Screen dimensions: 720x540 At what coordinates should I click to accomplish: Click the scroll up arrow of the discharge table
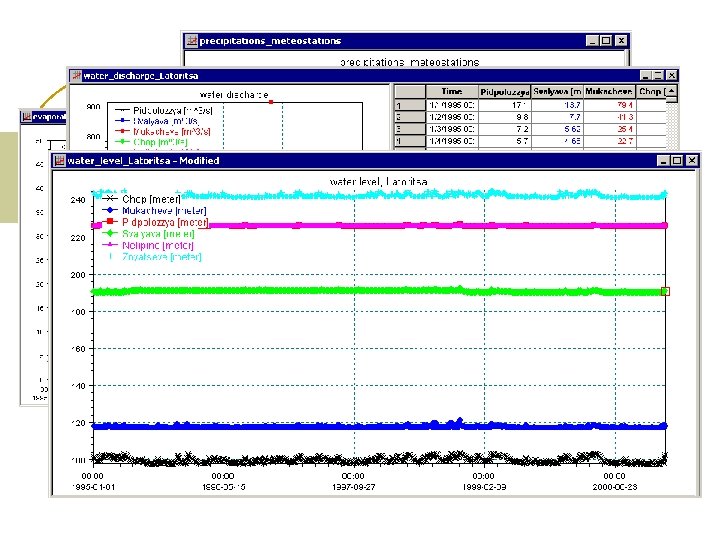[x=671, y=91]
